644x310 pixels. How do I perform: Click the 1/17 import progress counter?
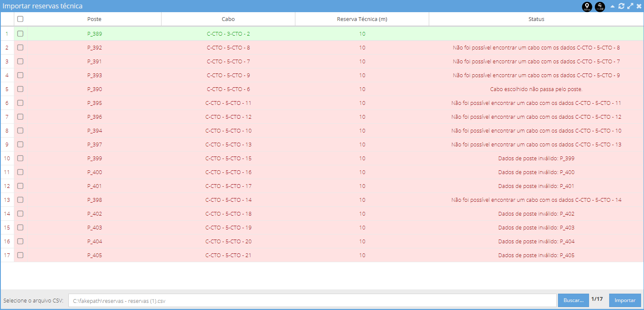[597, 299]
